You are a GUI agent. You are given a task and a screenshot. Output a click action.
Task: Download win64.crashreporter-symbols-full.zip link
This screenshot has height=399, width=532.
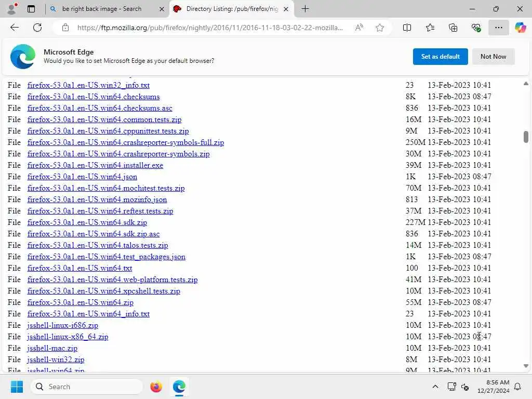126,142
